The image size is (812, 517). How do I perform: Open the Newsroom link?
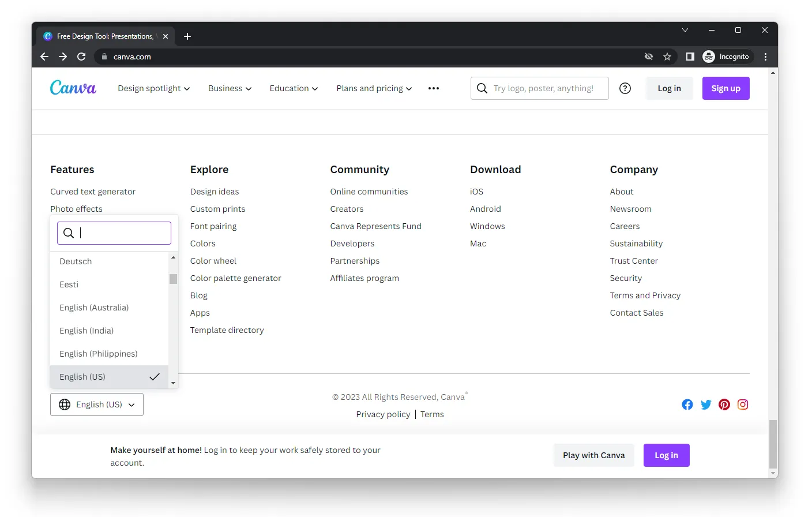[x=631, y=209]
